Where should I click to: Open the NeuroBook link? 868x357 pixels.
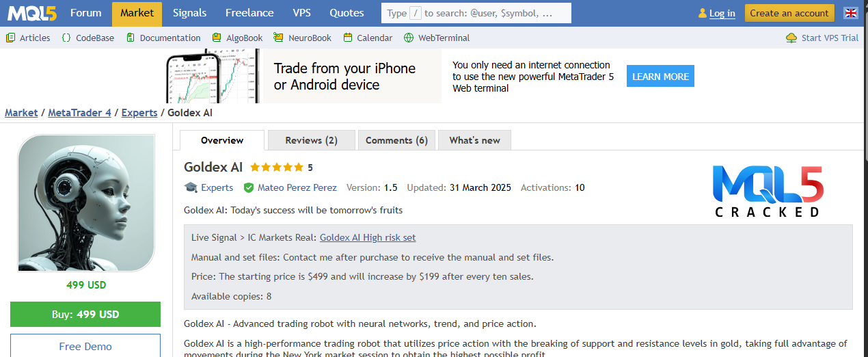coord(310,38)
